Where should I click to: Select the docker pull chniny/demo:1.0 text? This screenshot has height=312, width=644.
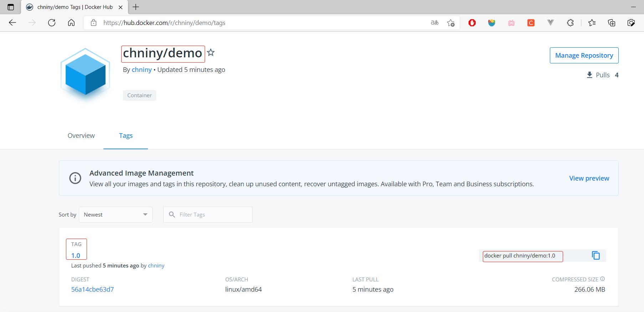(x=520, y=256)
